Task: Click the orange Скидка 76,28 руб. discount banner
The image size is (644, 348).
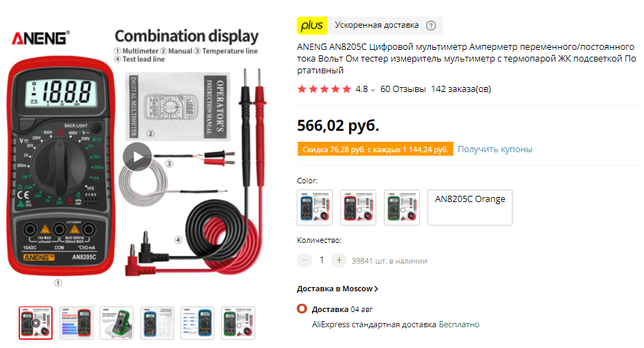Action: click(x=374, y=149)
